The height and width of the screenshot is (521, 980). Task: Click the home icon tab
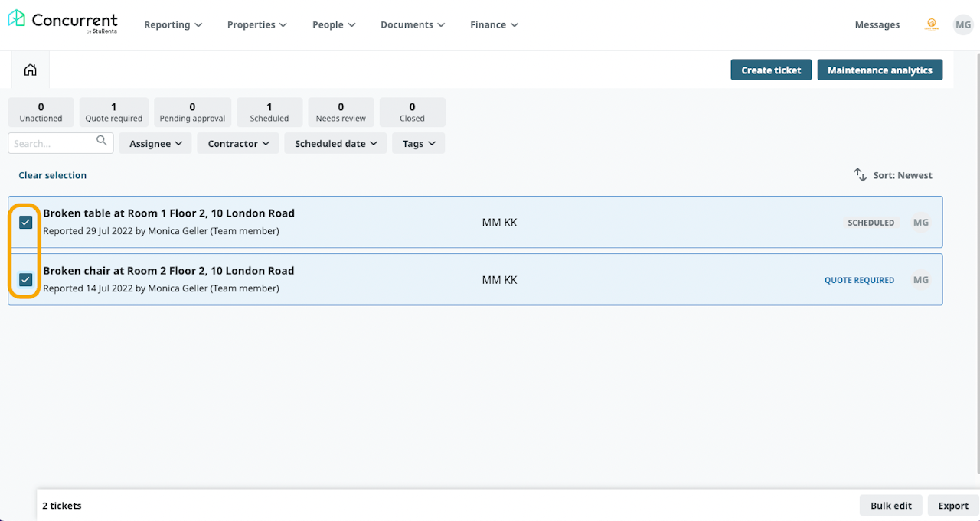click(31, 70)
